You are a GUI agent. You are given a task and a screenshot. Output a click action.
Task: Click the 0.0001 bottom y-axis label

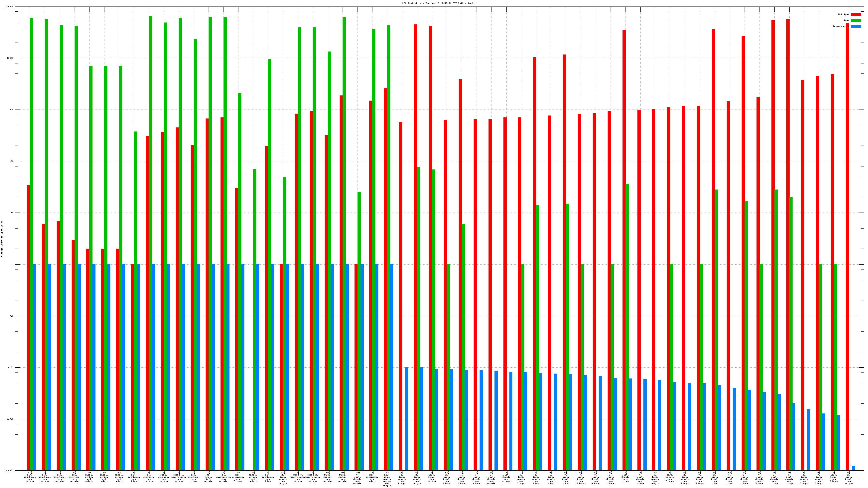pos(10,470)
